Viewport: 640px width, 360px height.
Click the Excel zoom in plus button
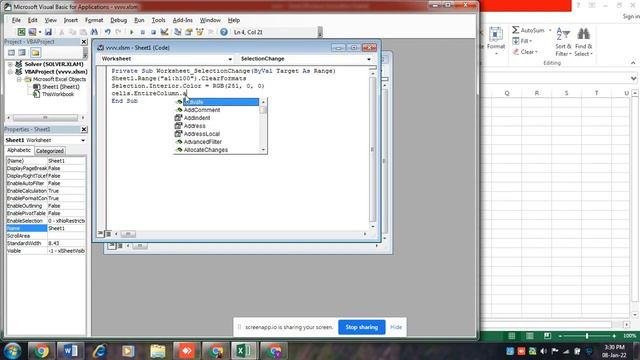pos(614,336)
